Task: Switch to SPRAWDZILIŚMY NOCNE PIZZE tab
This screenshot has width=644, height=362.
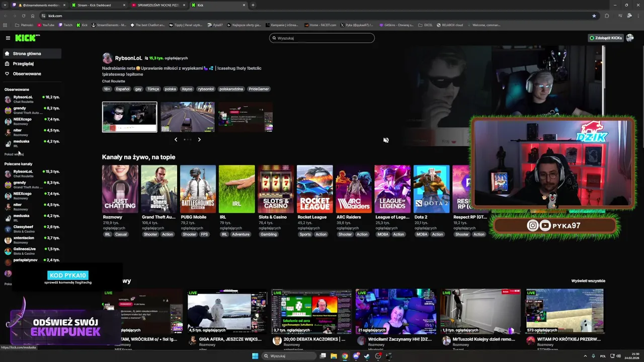Action: pos(158,5)
